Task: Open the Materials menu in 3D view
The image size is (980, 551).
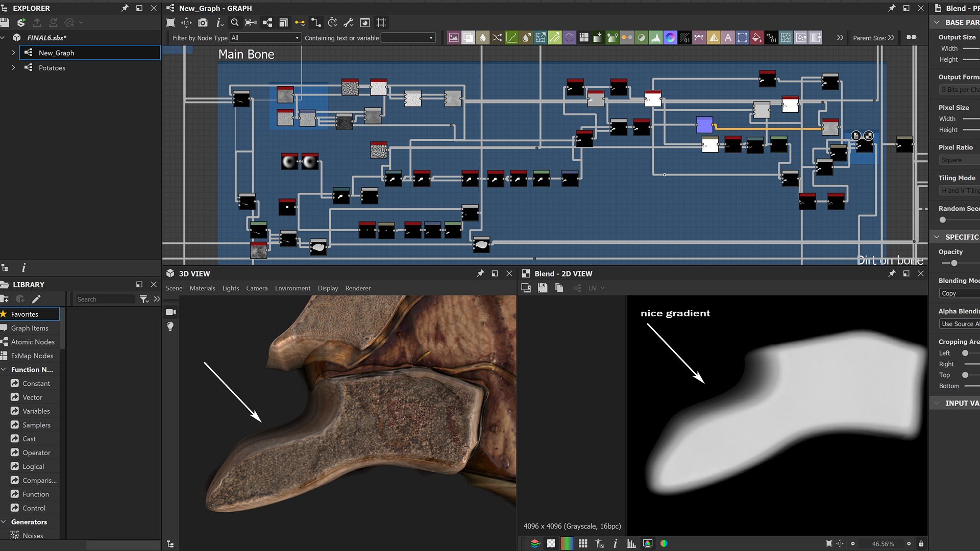Action: [x=202, y=288]
